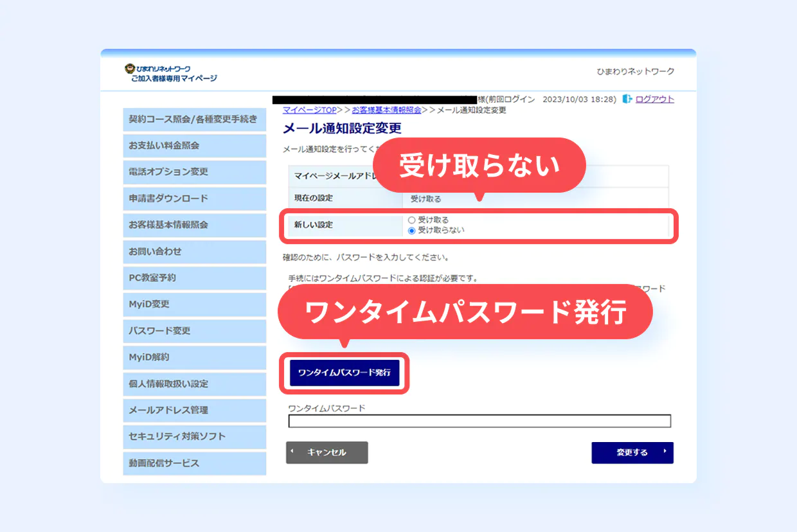797x532 pixels.
Task: Open お問い合わせ sidebar item
Action: 194,252
